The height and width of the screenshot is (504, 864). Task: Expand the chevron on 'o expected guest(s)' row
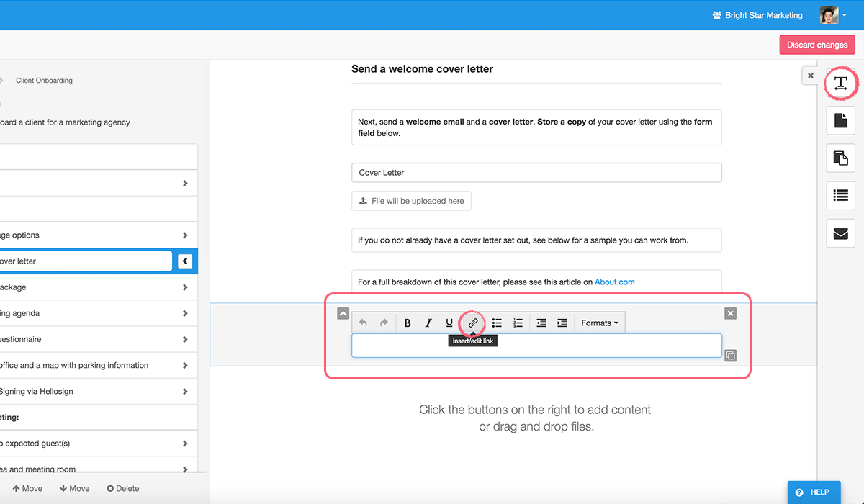coord(185,444)
